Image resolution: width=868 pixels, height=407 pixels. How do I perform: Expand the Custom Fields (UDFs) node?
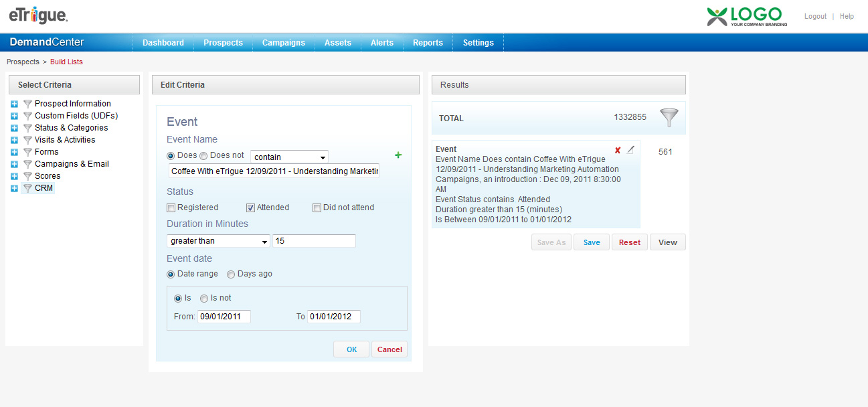[15, 116]
